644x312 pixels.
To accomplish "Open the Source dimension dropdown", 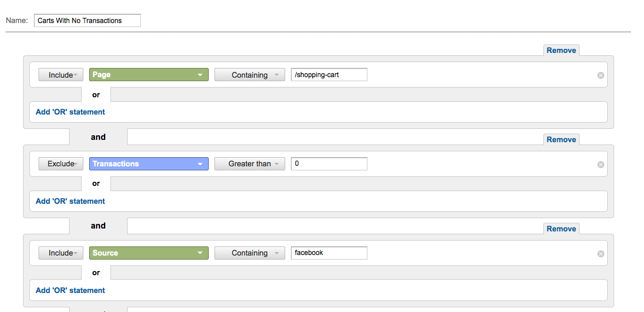I will click(x=149, y=253).
